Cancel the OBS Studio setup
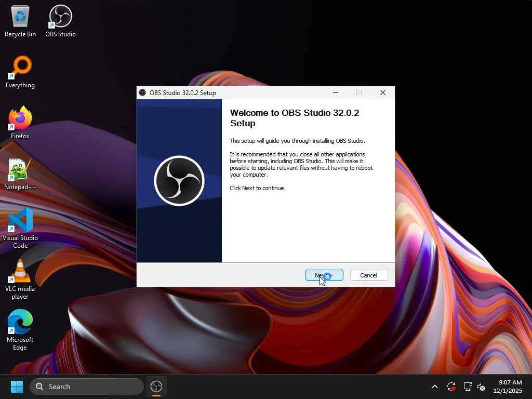The height and width of the screenshot is (399, 532). (x=368, y=275)
